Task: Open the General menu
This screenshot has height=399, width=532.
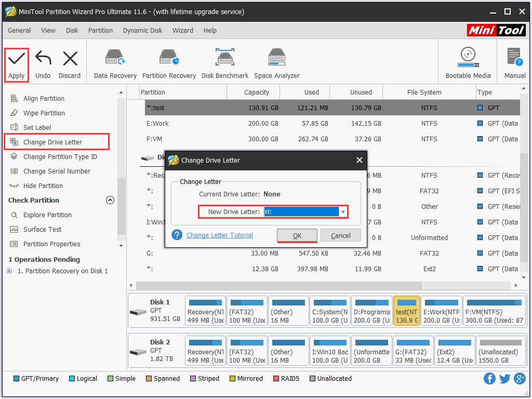Action: pyautogui.click(x=19, y=31)
